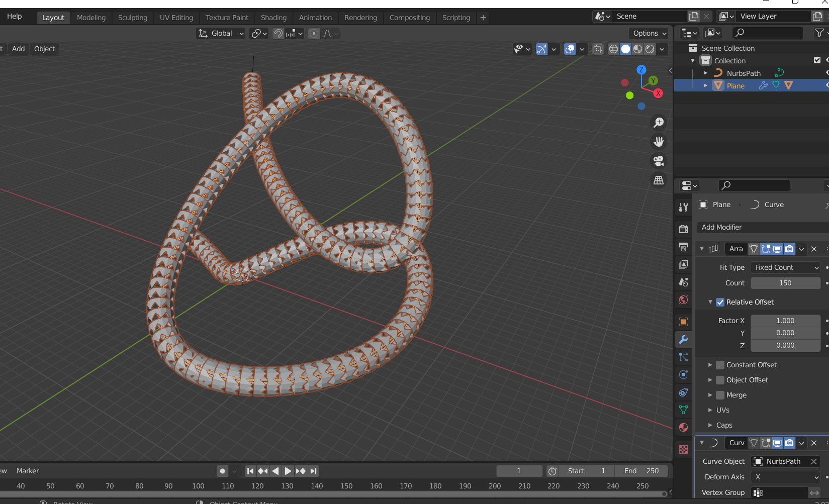Expand the Caps section of Array modifier
829x504 pixels.
(710, 425)
